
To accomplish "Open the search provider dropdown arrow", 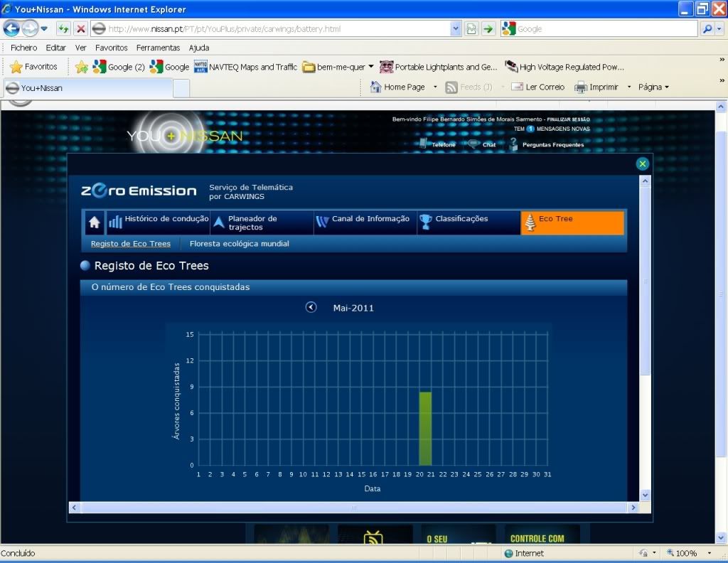I will point(719,28).
